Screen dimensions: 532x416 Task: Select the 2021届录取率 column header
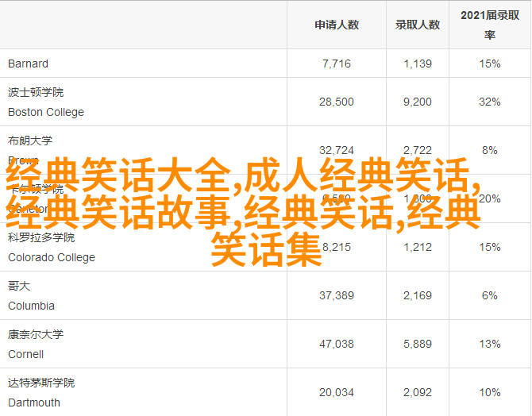(x=490, y=25)
